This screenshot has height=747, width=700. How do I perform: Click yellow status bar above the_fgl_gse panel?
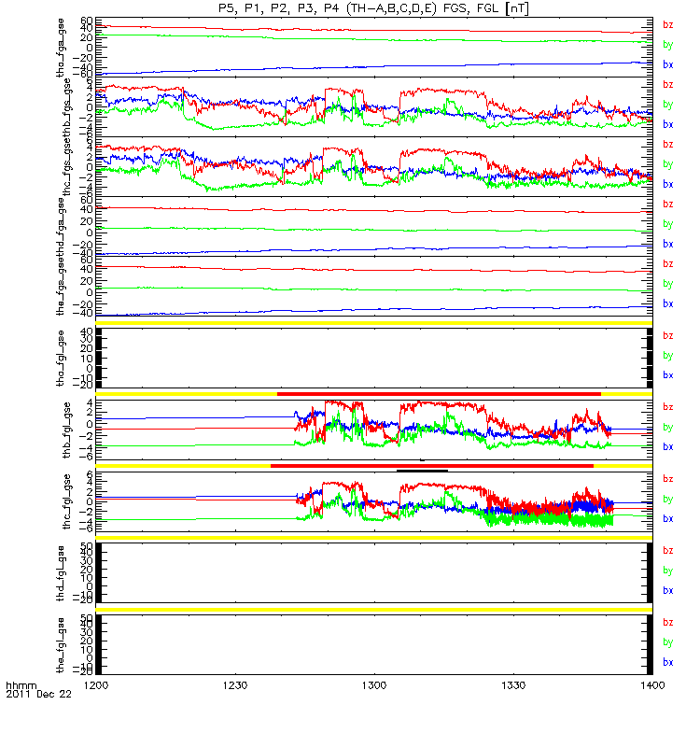(374, 610)
